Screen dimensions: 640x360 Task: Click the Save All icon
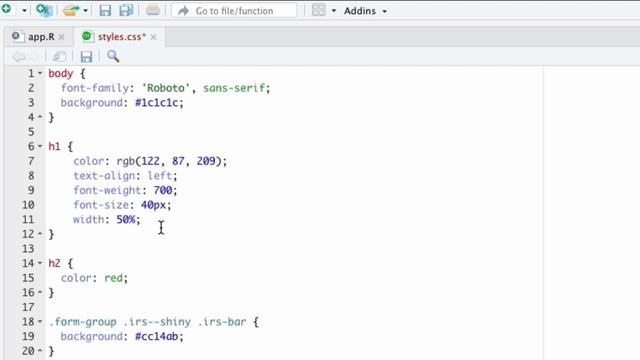(x=126, y=10)
